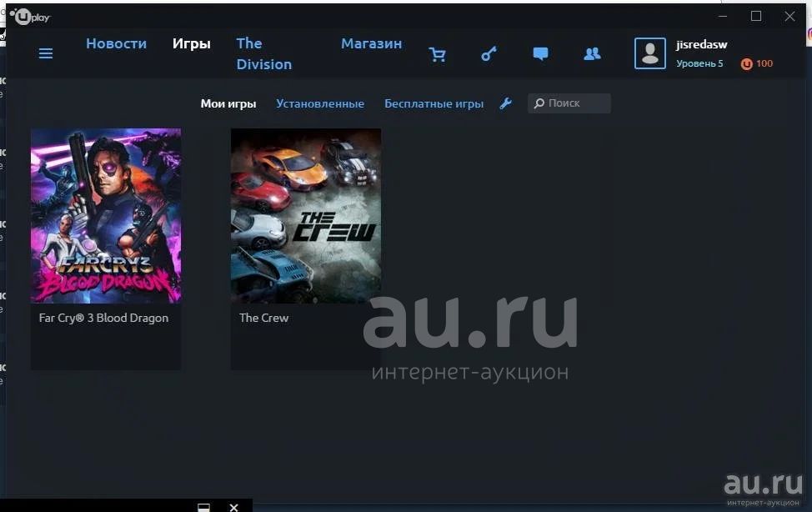Open the chat messages icon
The image size is (812, 512).
click(x=540, y=54)
